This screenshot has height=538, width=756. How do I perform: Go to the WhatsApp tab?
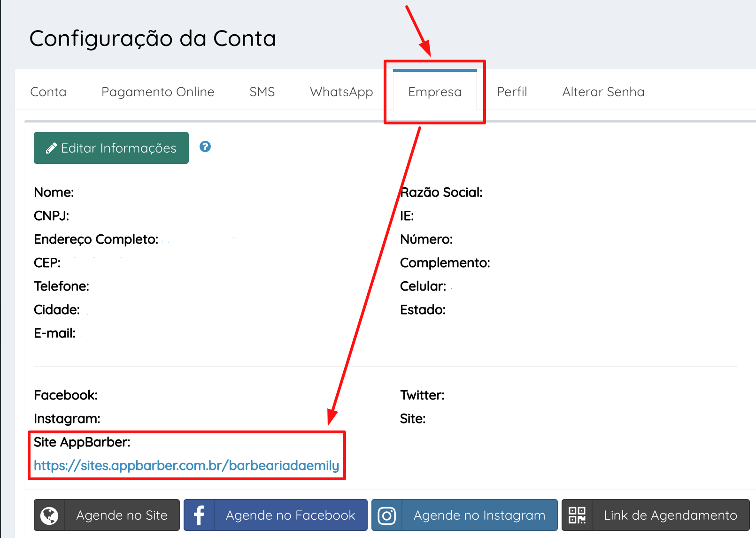tap(341, 92)
